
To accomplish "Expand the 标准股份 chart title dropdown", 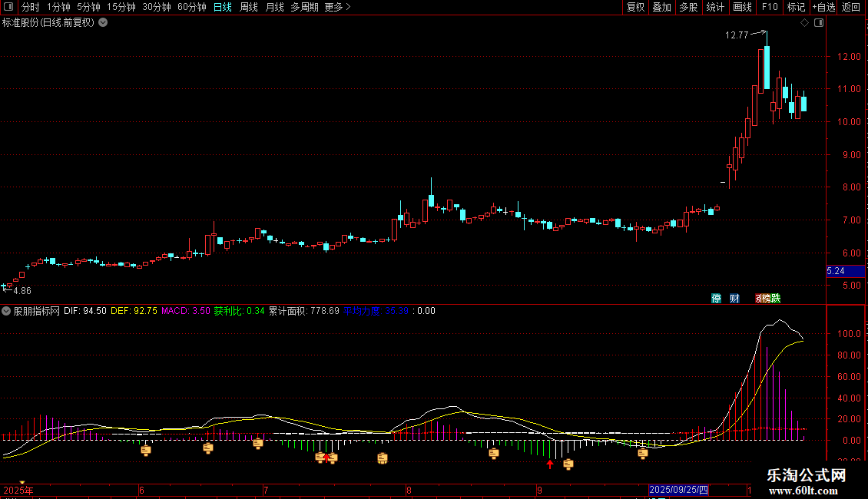I will (x=103, y=23).
